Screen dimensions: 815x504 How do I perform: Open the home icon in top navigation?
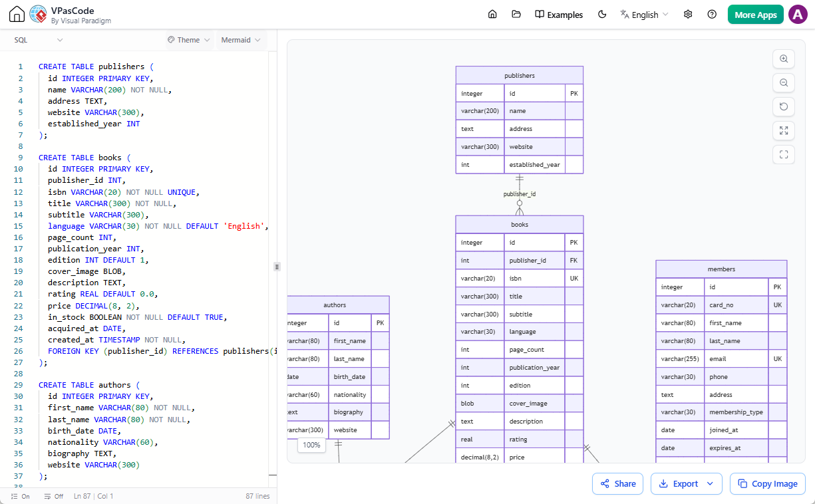pyautogui.click(x=492, y=15)
